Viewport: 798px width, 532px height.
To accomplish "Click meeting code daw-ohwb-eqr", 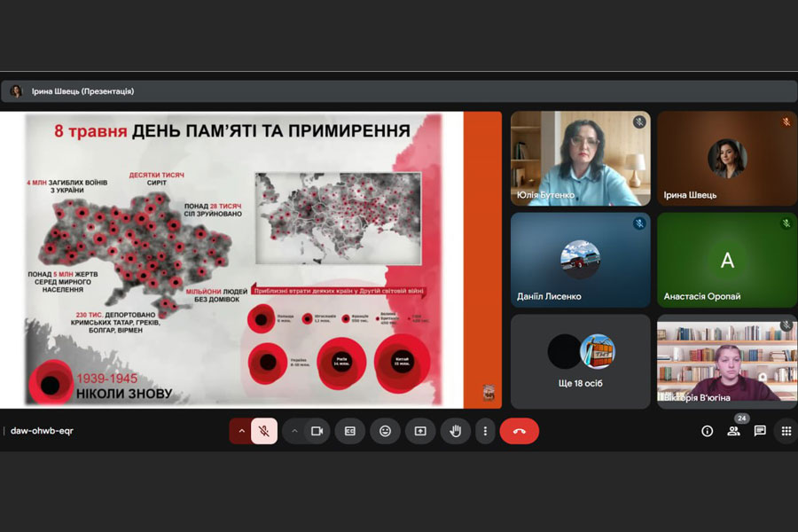I will click(42, 431).
